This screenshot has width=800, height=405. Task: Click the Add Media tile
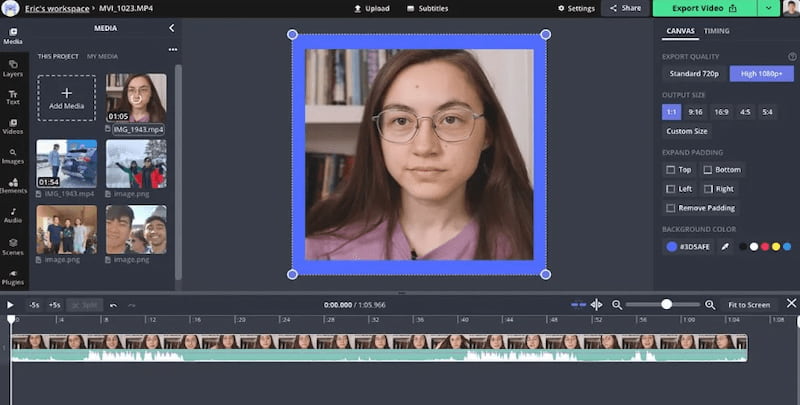[66, 98]
